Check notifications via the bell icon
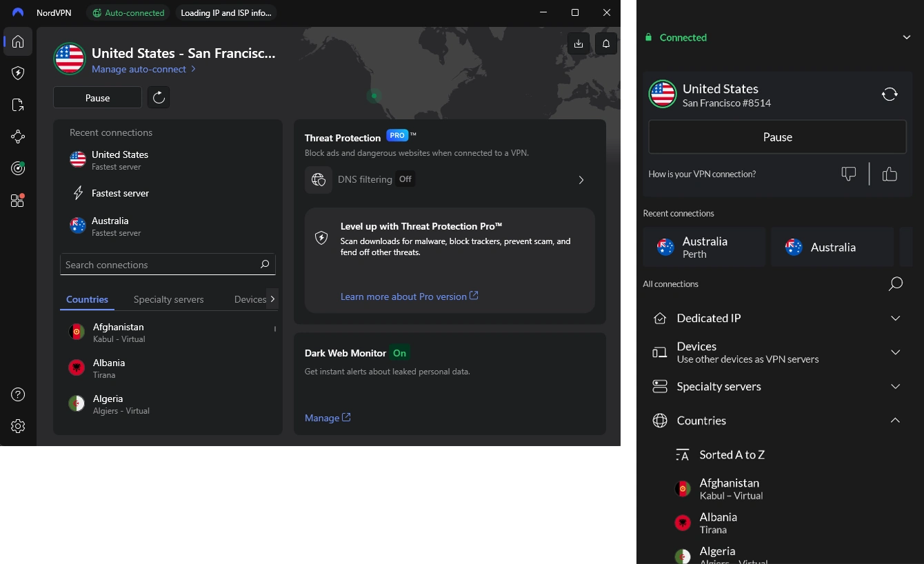This screenshot has height=564, width=924. click(605, 43)
